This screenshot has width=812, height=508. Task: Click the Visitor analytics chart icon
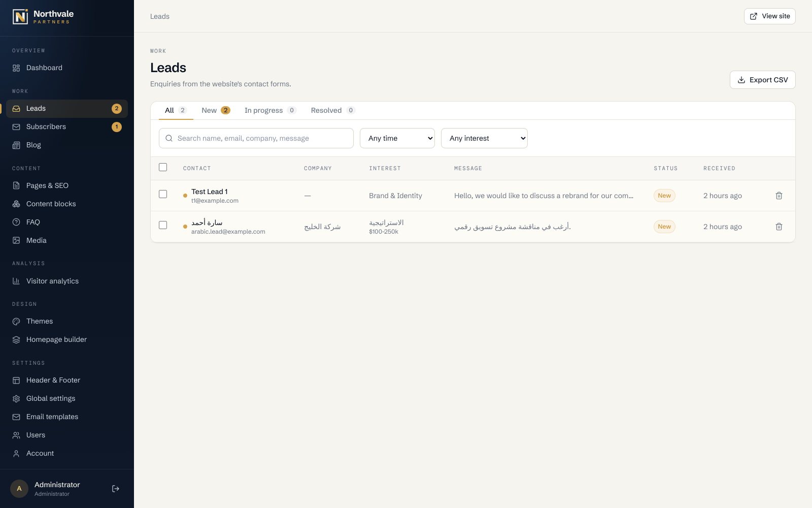coord(16,281)
